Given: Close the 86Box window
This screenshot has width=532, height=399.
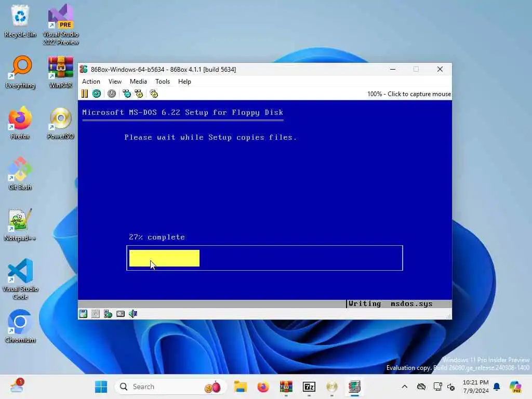Looking at the screenshot, I should [440, 69].
